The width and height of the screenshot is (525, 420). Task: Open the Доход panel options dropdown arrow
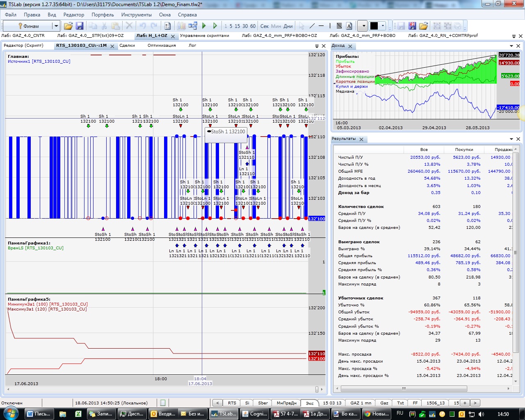(x=511, y=46)
